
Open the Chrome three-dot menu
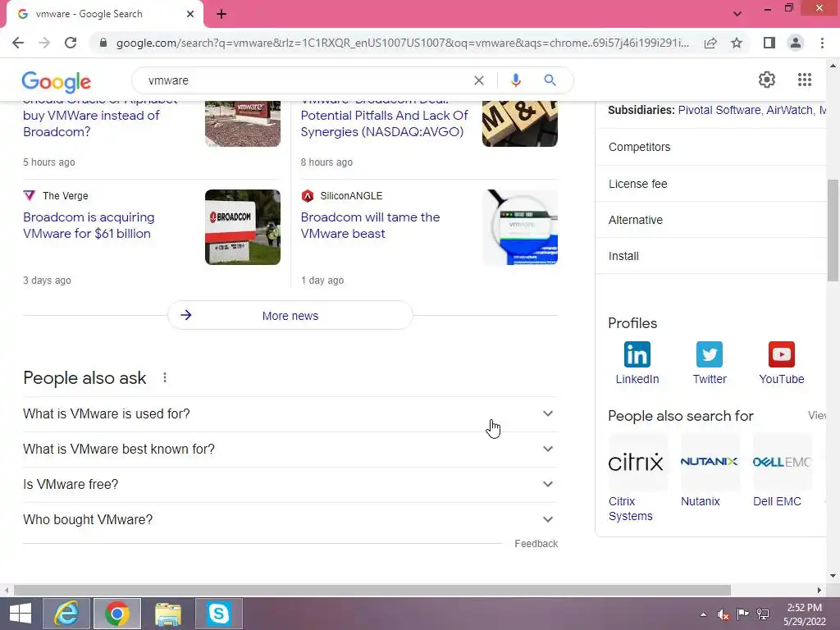click(822, 43)
